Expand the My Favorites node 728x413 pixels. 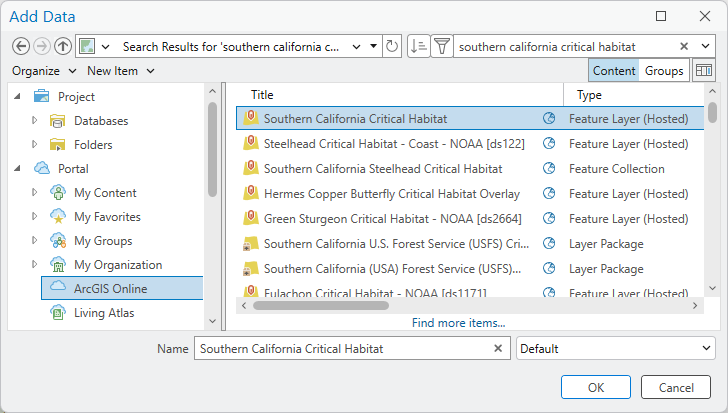click(34, 216)
